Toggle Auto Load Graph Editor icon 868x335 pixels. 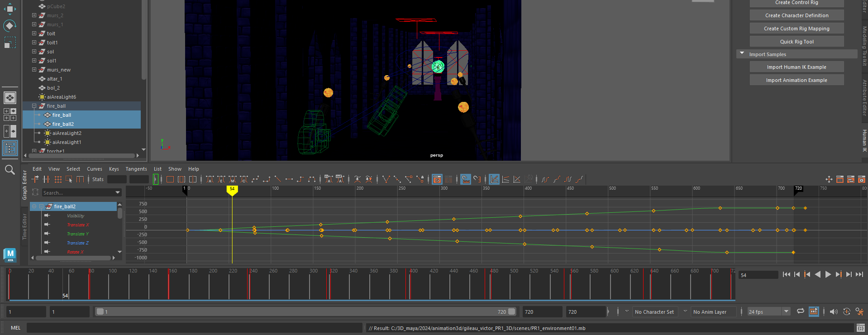437,179
